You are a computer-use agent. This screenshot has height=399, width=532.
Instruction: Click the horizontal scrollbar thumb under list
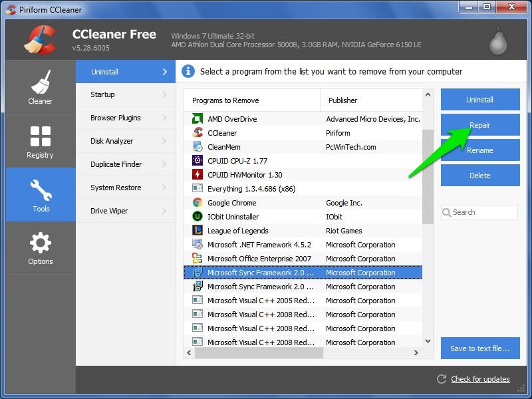[259, 353]
